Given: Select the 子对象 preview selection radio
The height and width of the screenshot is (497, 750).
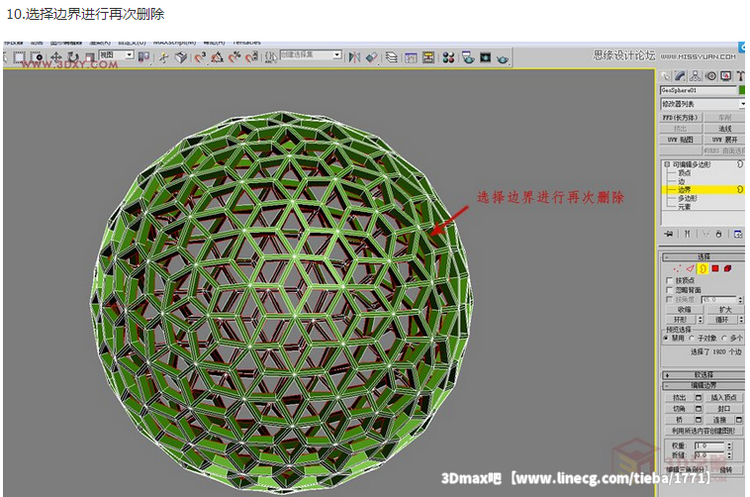Looking at the screenshot, I should point(692,338).
